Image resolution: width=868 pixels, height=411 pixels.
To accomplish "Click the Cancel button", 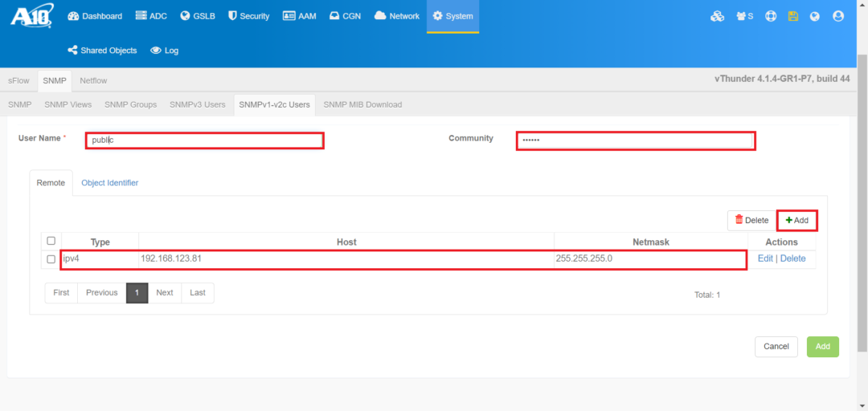I will 776,347.
